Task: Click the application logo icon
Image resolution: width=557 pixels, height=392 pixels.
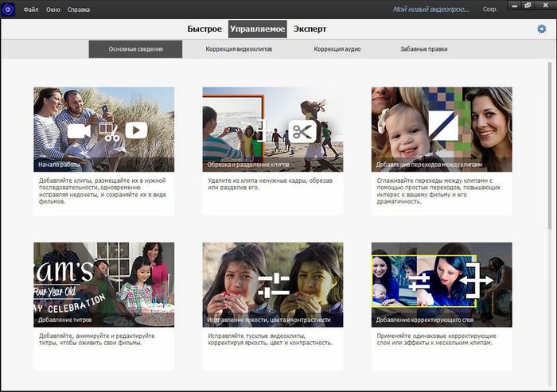Action: [x=10, y=10]
